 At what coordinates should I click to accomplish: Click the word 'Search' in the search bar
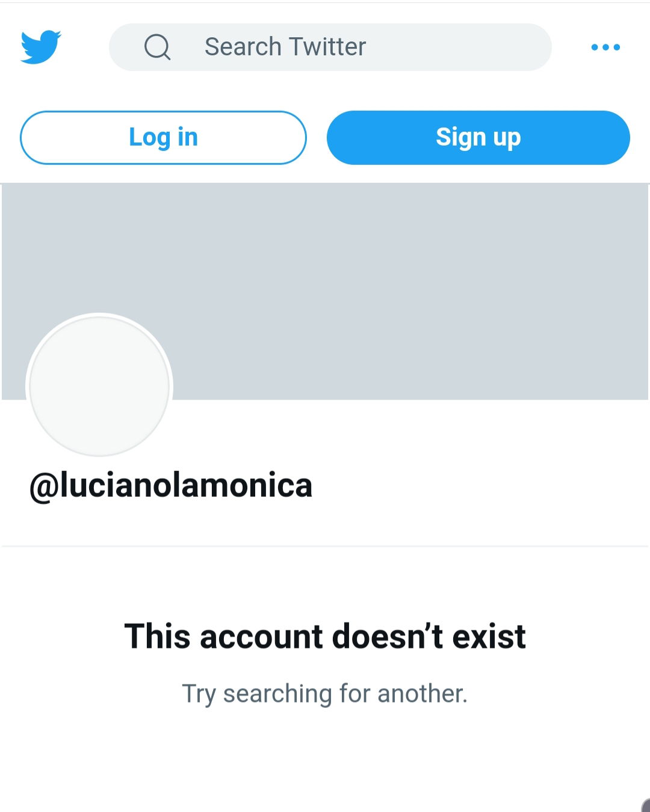pyautogui.click(x=243, y=47)
